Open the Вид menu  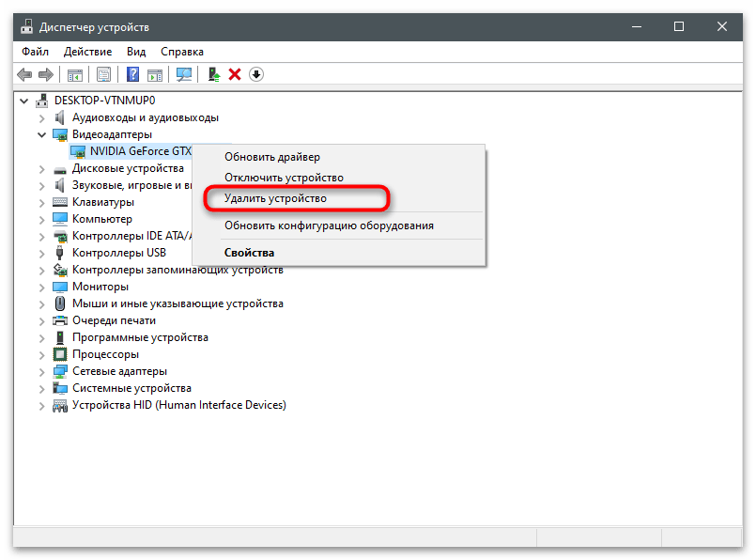[136, 52]
